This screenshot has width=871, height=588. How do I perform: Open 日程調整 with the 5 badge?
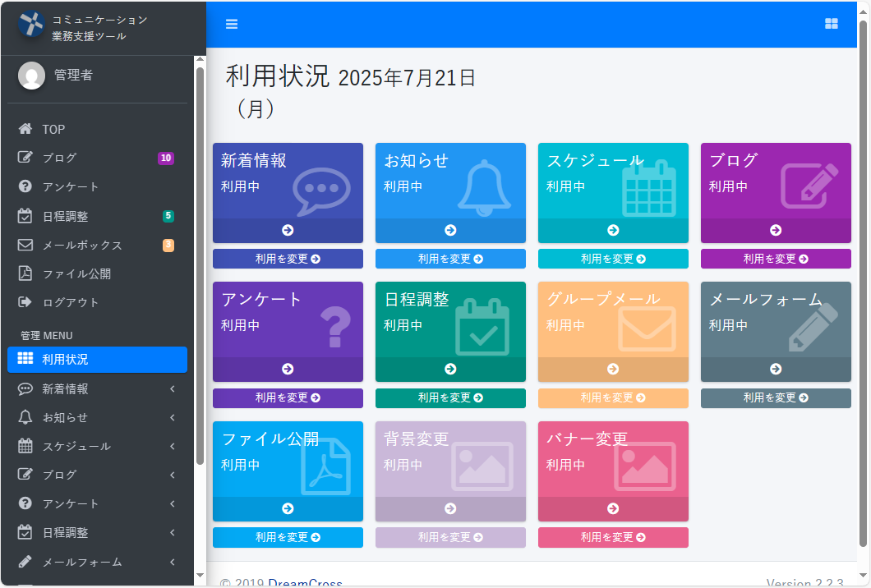point(97,216)
